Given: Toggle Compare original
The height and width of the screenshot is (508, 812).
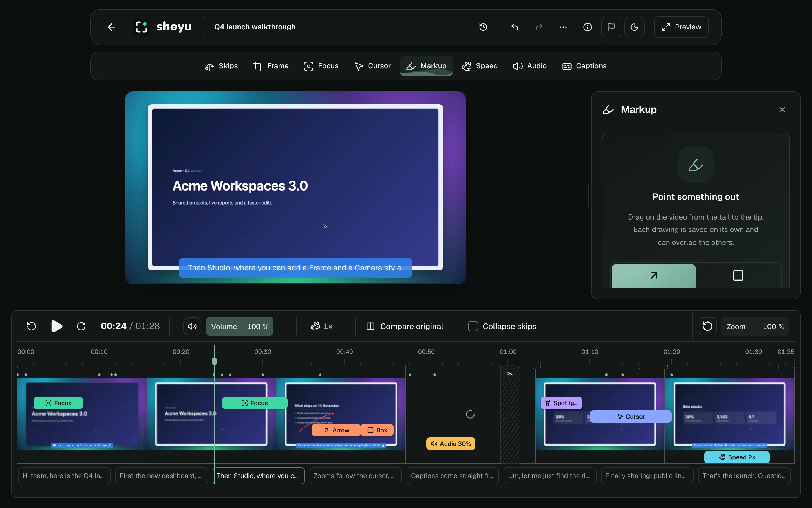Looking at the screenshot, I should tap(405, 326).
